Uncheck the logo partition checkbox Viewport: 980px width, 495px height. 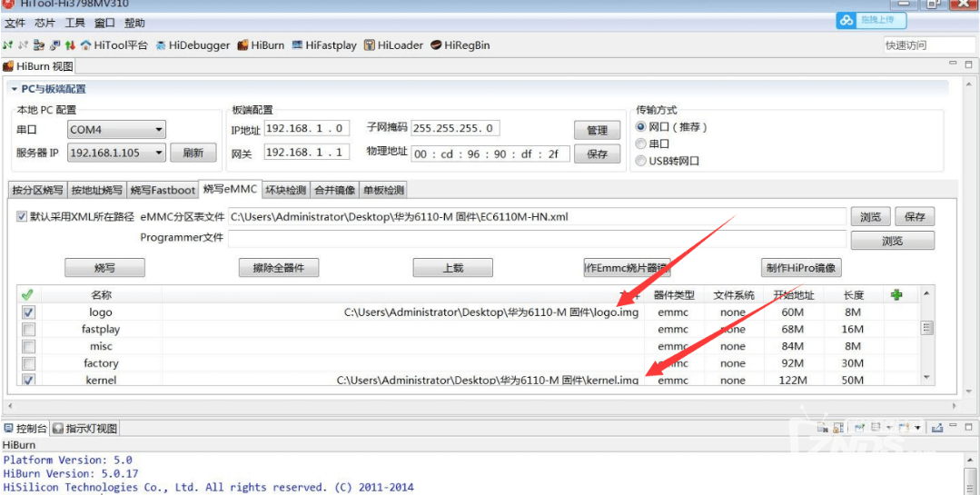tap(28, 312)
